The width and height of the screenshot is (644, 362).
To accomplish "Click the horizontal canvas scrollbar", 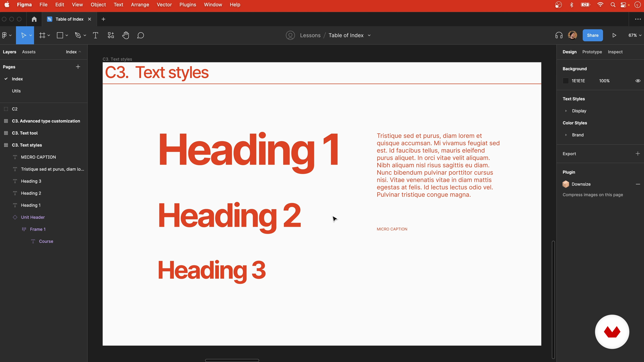I will pyautogui.click(x=232, y=360).
